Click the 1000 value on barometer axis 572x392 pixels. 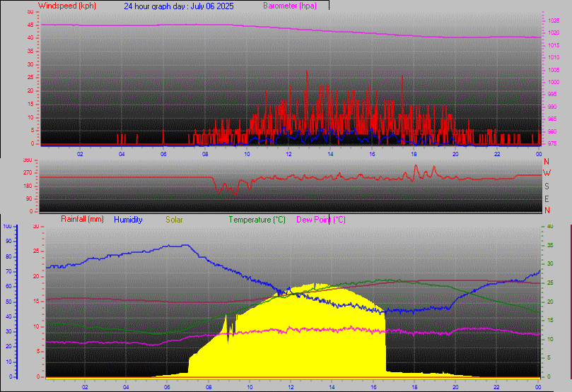[x=554, y=83]
